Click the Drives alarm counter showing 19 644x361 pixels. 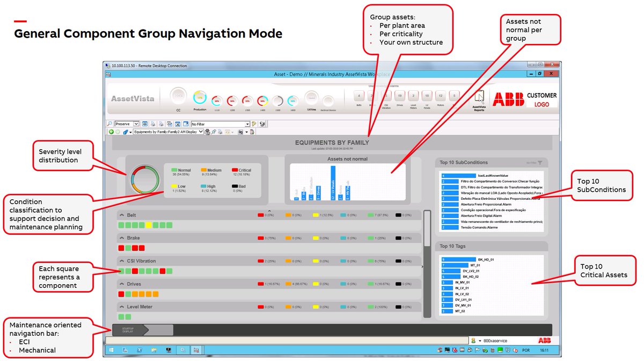tap(399, 96)
